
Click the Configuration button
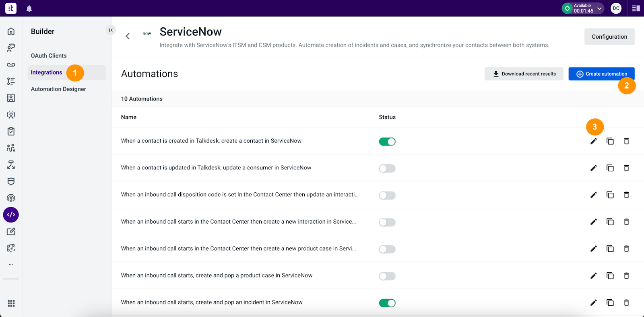(609, 37)
